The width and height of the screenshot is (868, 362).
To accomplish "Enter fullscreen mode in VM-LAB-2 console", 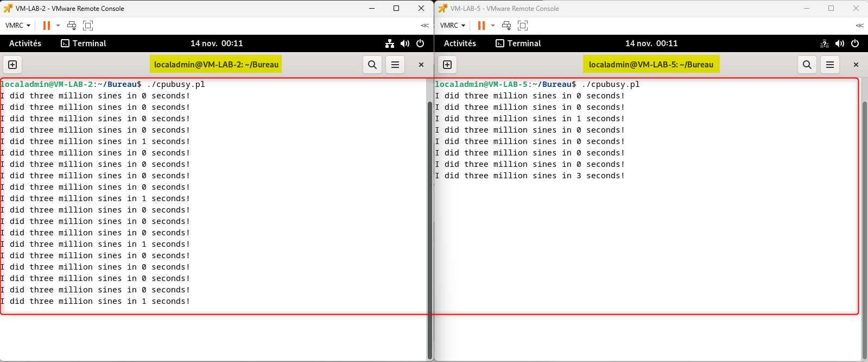I will (x=88, y=26).
